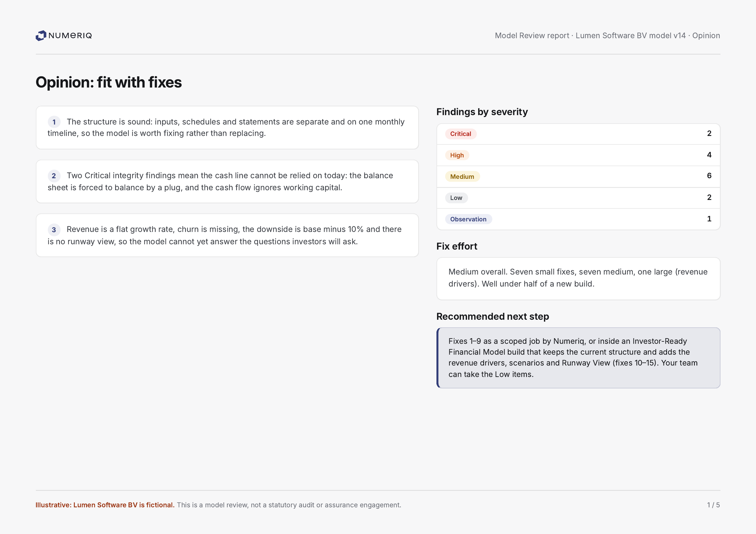
Task: Click the 'Fix effort' heading
Action: [x=456, y=246]
